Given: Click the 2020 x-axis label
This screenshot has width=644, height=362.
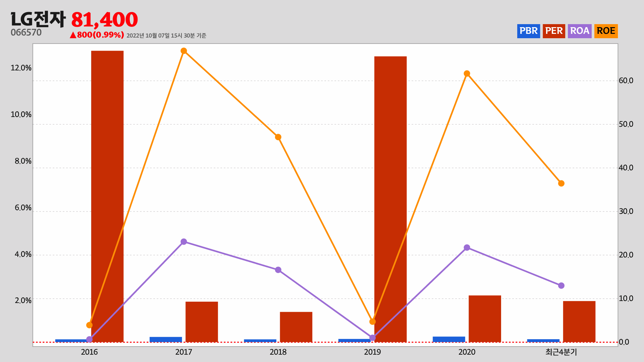Looking at the screenshot, I should tap(467, 352).
